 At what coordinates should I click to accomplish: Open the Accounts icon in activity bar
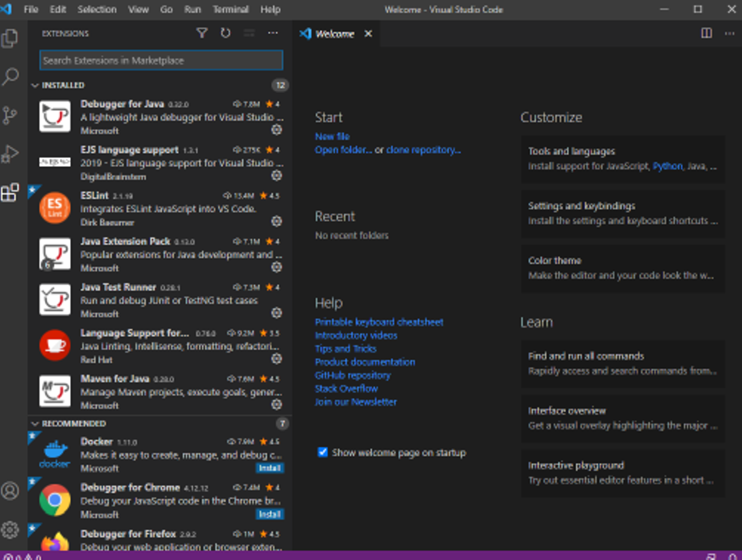[10, 490]
